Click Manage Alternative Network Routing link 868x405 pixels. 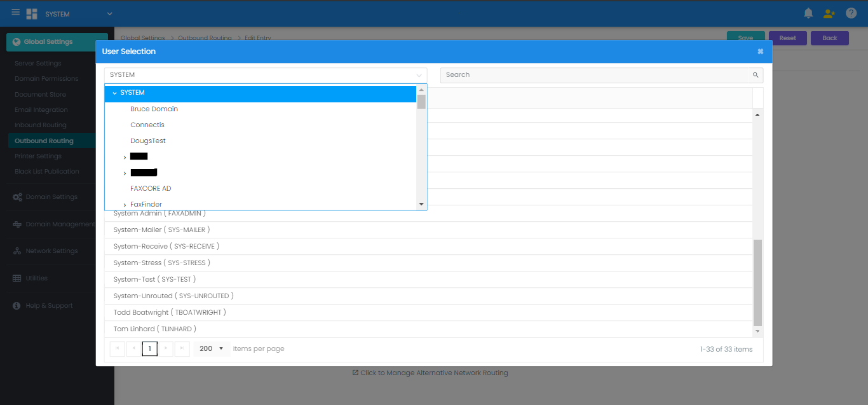(x=434, y=373)
